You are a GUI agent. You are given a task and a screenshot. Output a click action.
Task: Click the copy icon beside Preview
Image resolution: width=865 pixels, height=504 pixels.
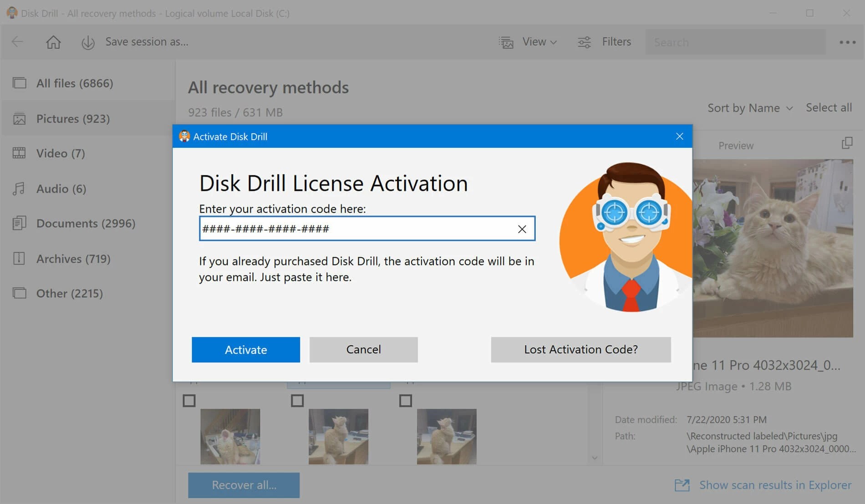847,143
